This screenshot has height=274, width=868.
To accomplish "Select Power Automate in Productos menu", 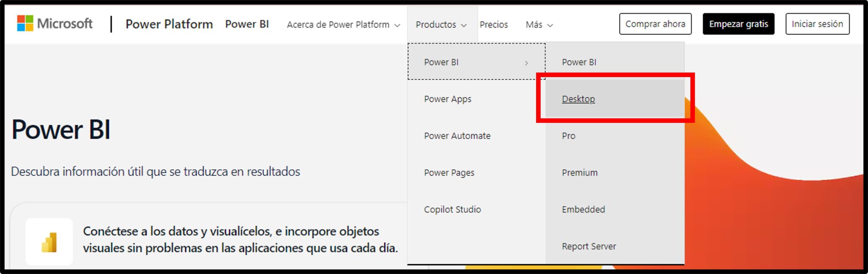I will (x=457, y=136).
